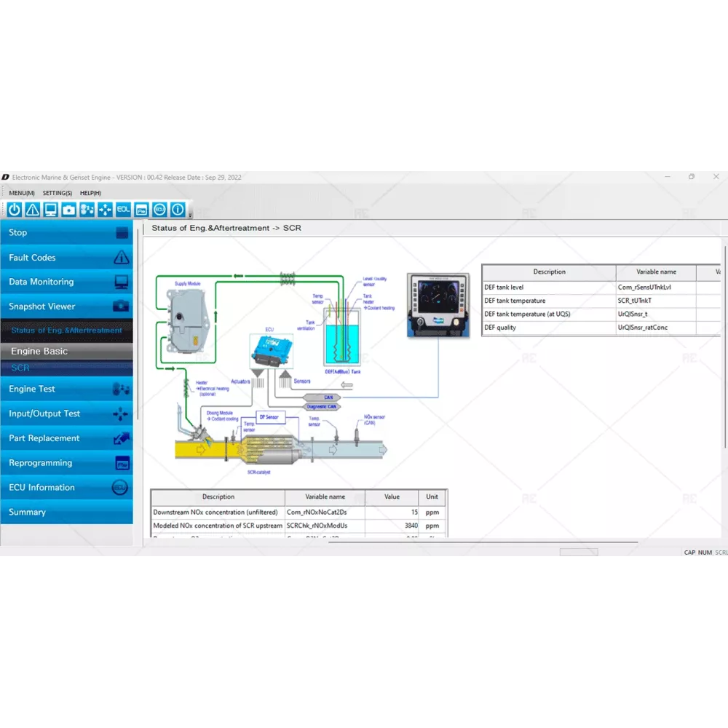Click the camera snapshot toolbar icon
Viewport: 728px width, 728px height.
click(68, 210)
